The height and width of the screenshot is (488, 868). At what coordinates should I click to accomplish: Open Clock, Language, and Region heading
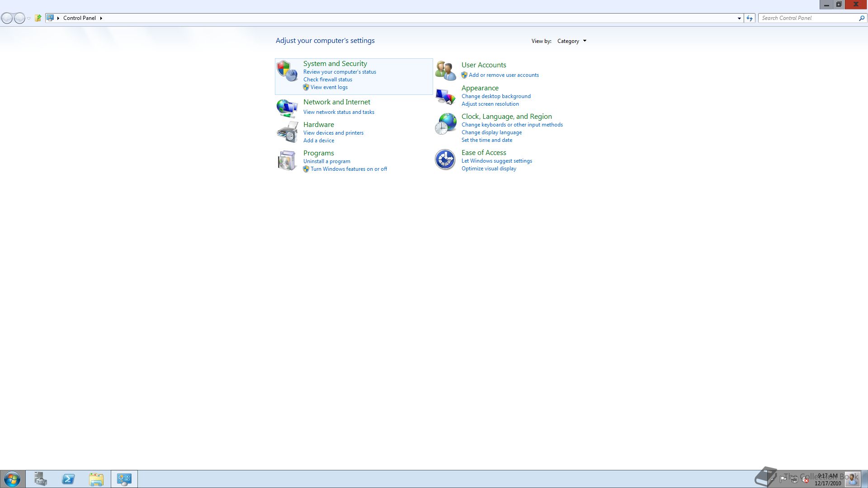[x=507, y=117]
